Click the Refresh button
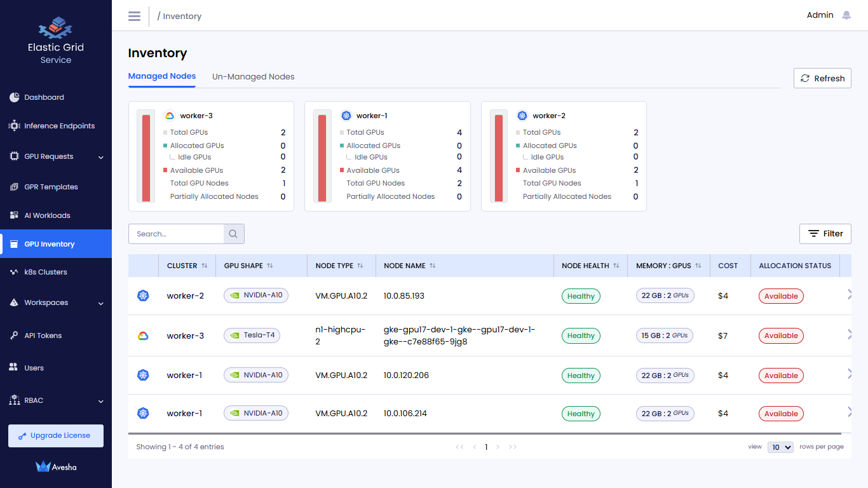868x488 pixels. (x=822, y=78)
